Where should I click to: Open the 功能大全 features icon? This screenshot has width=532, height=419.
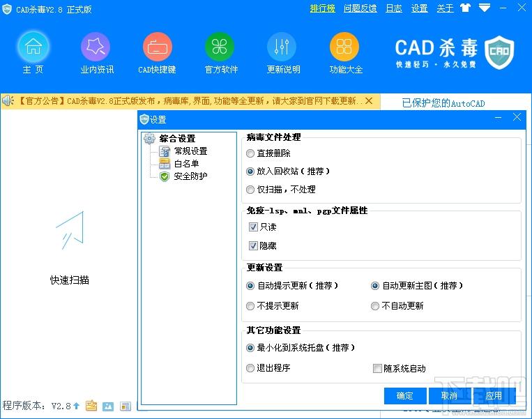point(344,47)
